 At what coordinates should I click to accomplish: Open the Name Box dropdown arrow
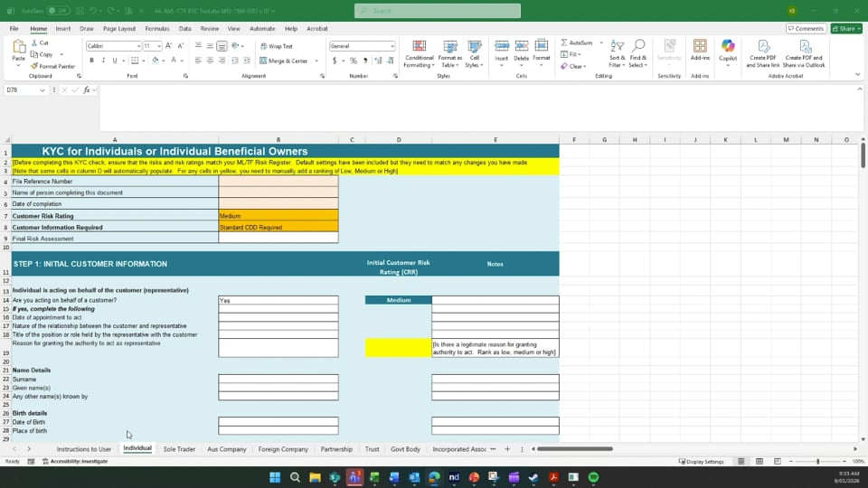[42, 90]
